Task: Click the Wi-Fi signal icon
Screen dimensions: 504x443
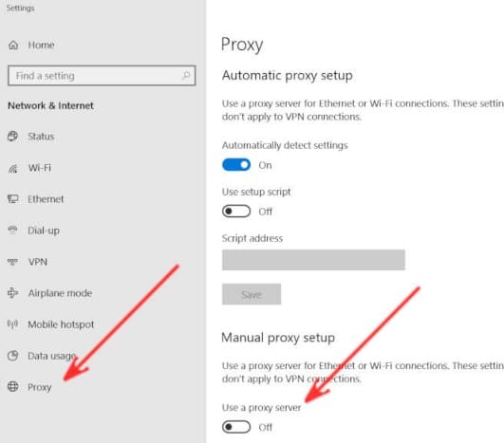Action: point(13,168)
